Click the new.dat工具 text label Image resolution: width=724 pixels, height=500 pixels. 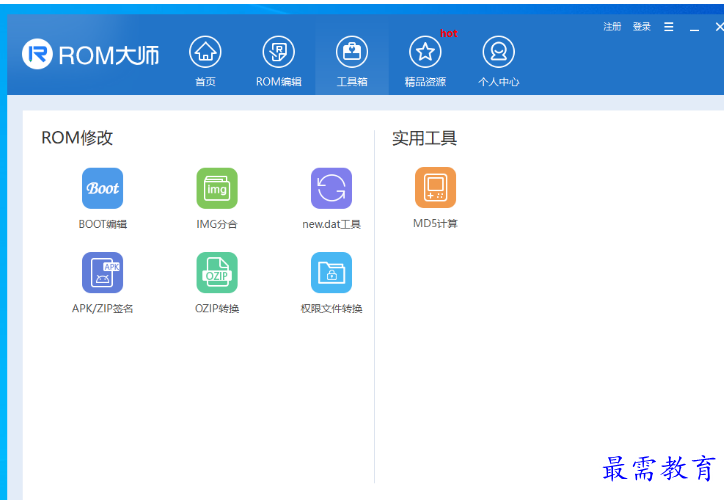pyautogui.click(x=332, y=224)
